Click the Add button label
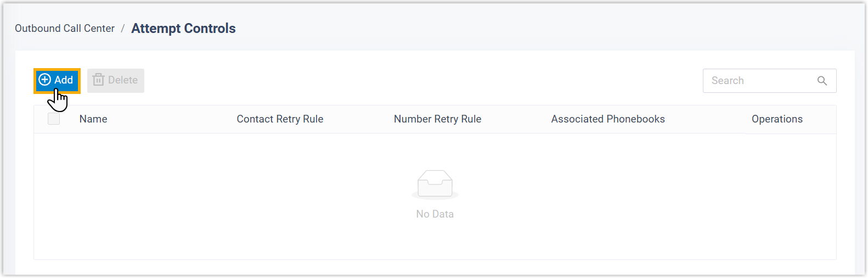The height and width of the screenshot is (278, 868). point(64,80)
